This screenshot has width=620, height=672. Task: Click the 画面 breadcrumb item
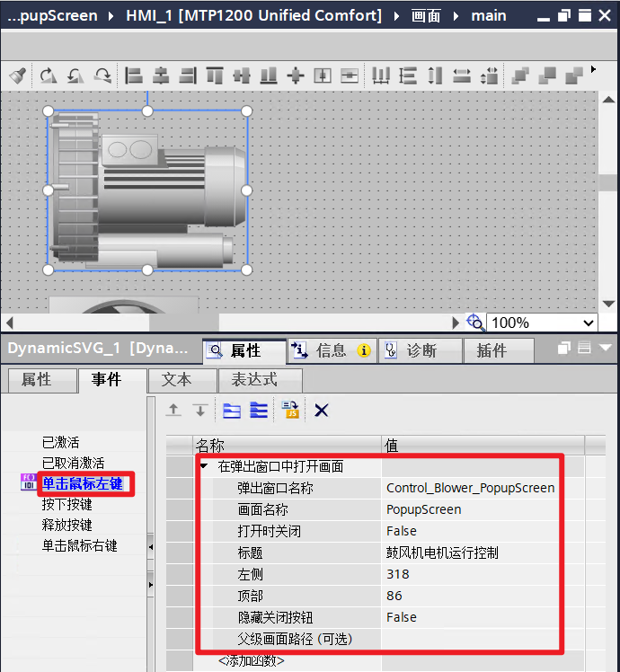click(425, 16)
